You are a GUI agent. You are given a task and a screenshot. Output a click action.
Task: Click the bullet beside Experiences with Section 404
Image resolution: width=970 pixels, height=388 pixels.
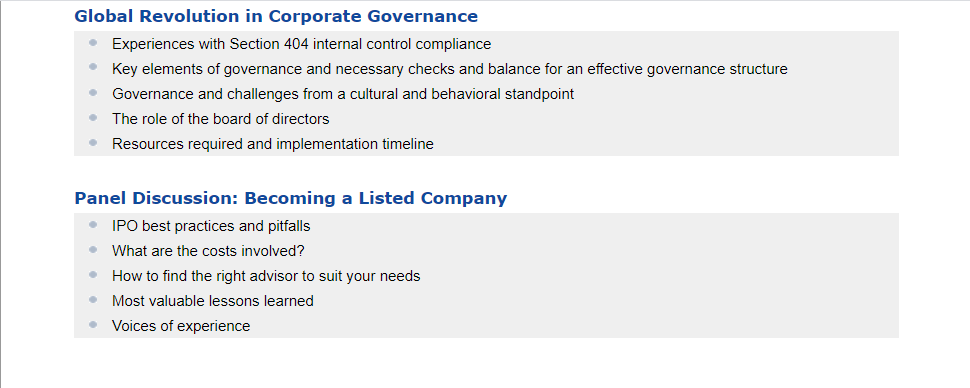93,42
